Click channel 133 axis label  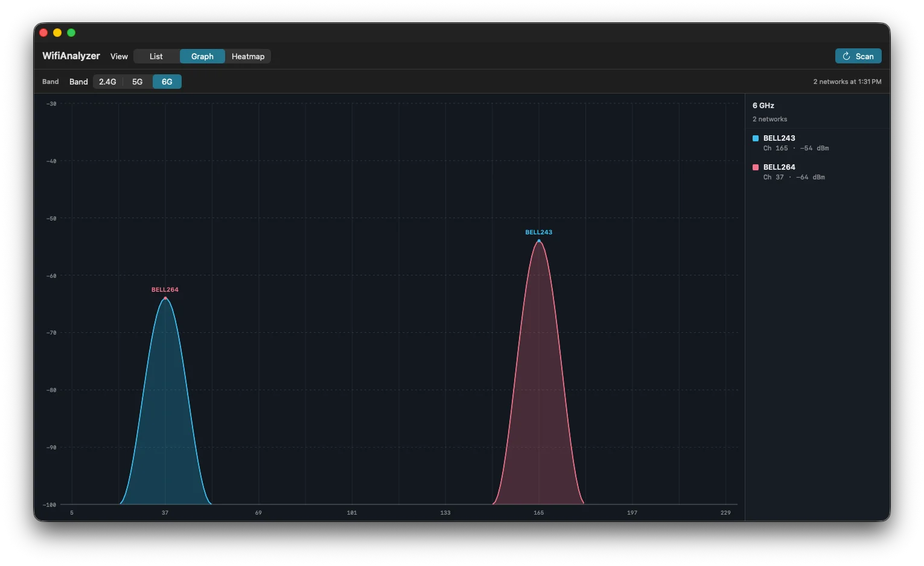pos(445,513)
